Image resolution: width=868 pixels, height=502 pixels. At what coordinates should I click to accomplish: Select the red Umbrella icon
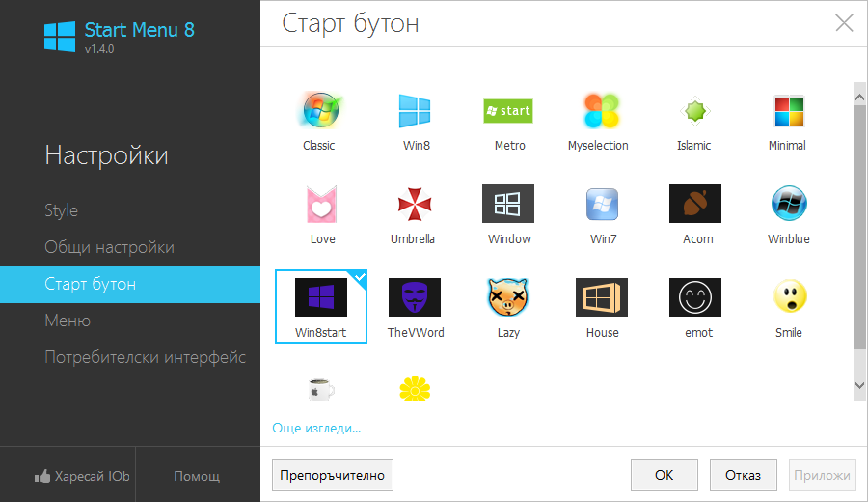coord(415,205)
